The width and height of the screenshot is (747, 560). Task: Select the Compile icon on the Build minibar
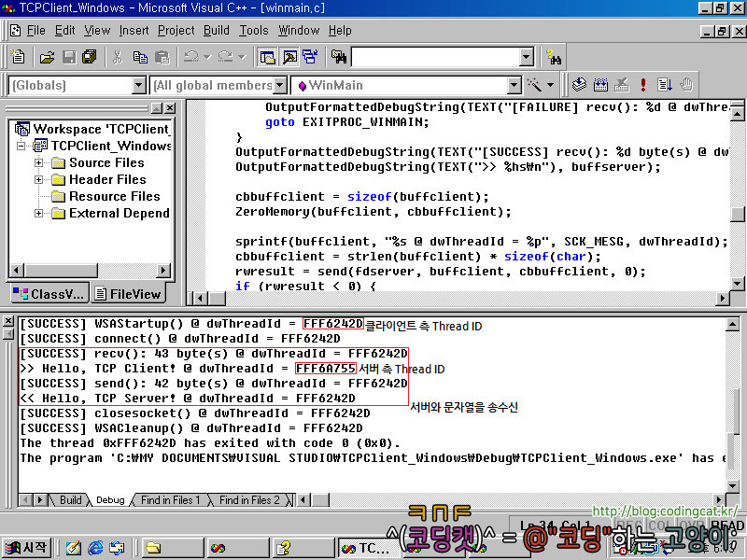click(579, 83)
